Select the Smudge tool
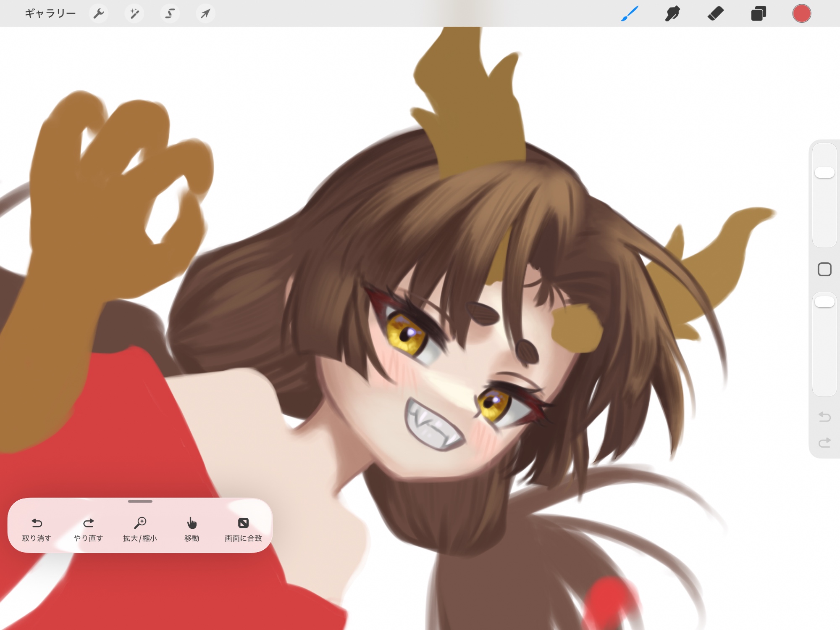The height and width of the screenshot is (630, 840). [x=672, y=14]
